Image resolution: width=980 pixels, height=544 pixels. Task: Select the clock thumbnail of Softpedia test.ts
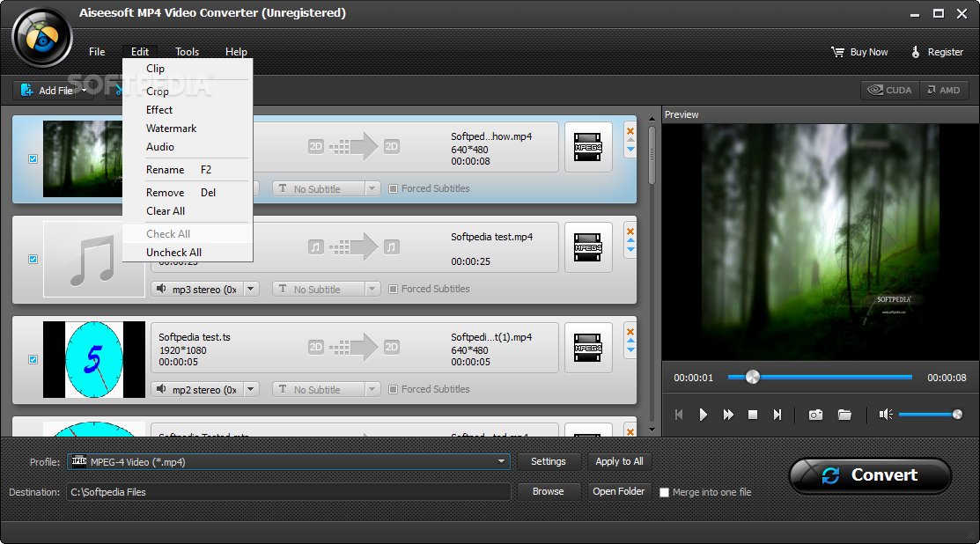93,360
